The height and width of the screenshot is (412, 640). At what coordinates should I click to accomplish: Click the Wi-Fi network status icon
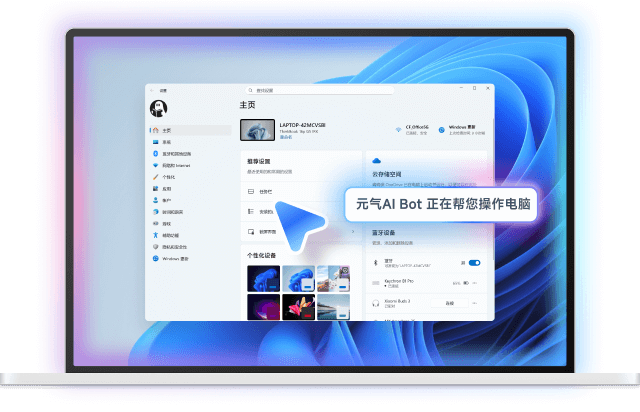[397, 129]
